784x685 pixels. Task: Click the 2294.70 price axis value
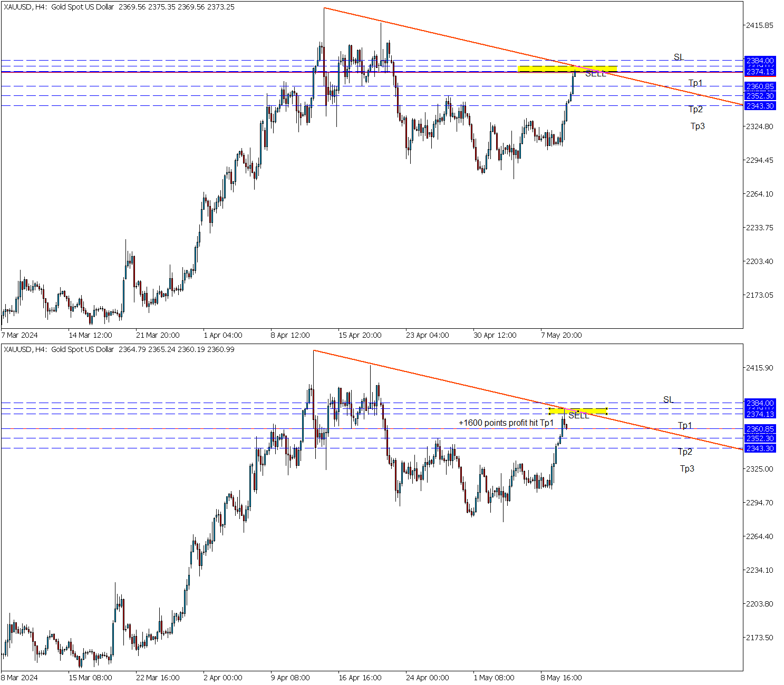pos(760,503)
